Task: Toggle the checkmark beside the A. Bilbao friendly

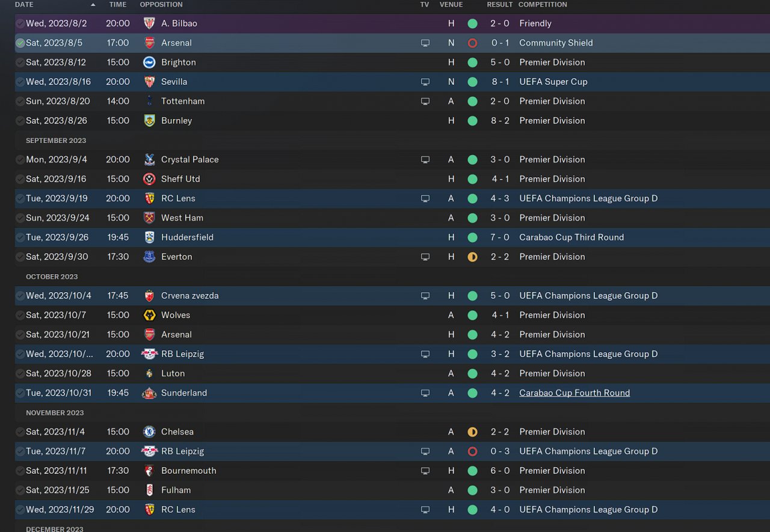Action: 20,23
